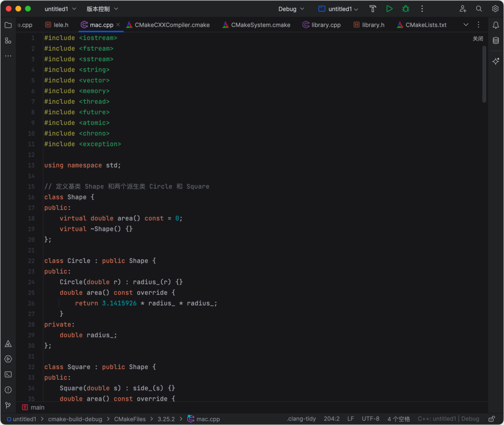Click the Chinese comment on line 15

click(x=127, y=186)
